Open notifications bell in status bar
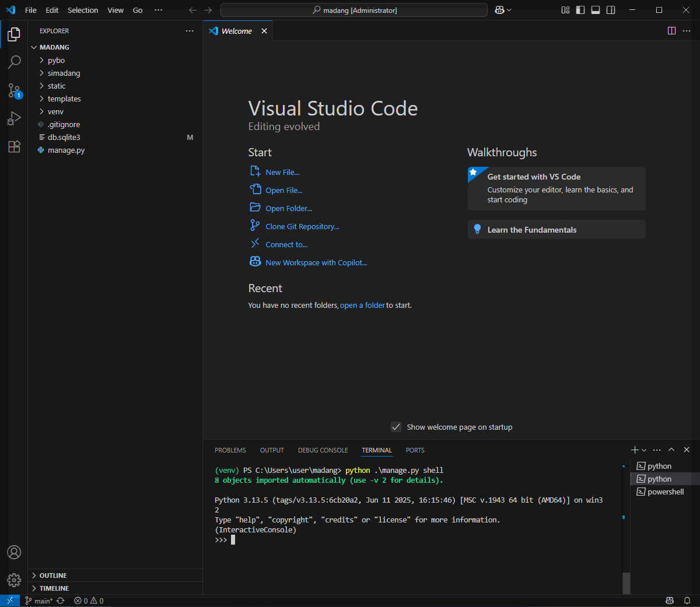The width and height of the screenshot is (700, 607). pyautogui.click(x=687, y=601)
